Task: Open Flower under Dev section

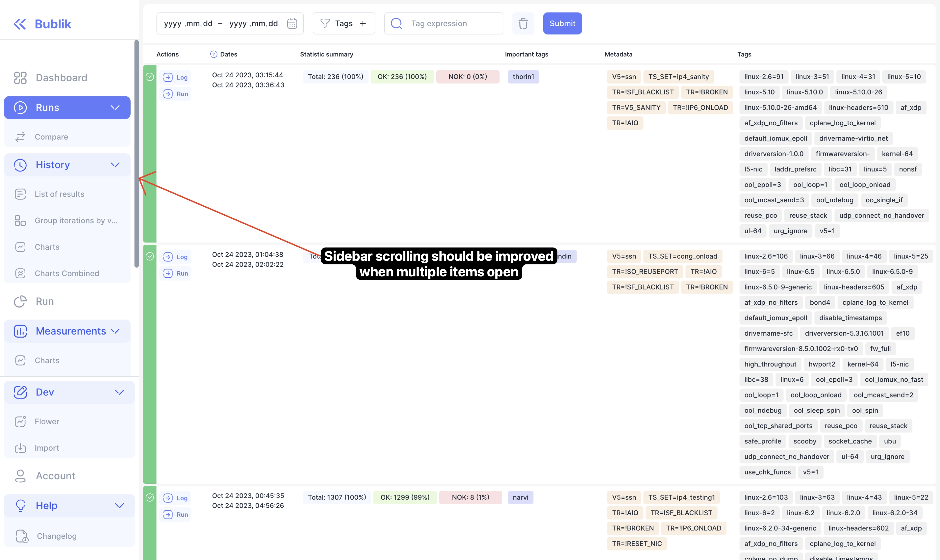Action: [47, 421]
